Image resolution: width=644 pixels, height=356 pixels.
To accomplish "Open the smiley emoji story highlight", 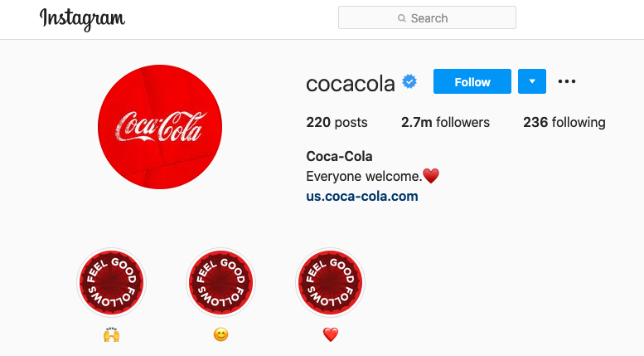I will [220, 282].
